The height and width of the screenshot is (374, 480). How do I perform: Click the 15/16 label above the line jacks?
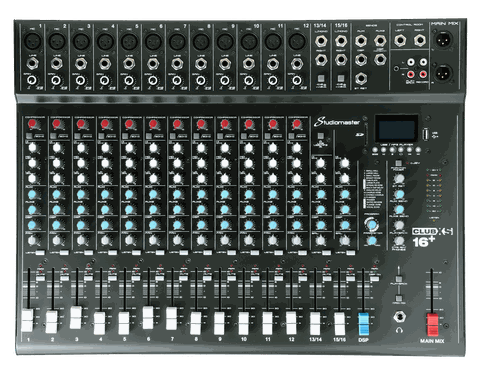pos(341,25)
